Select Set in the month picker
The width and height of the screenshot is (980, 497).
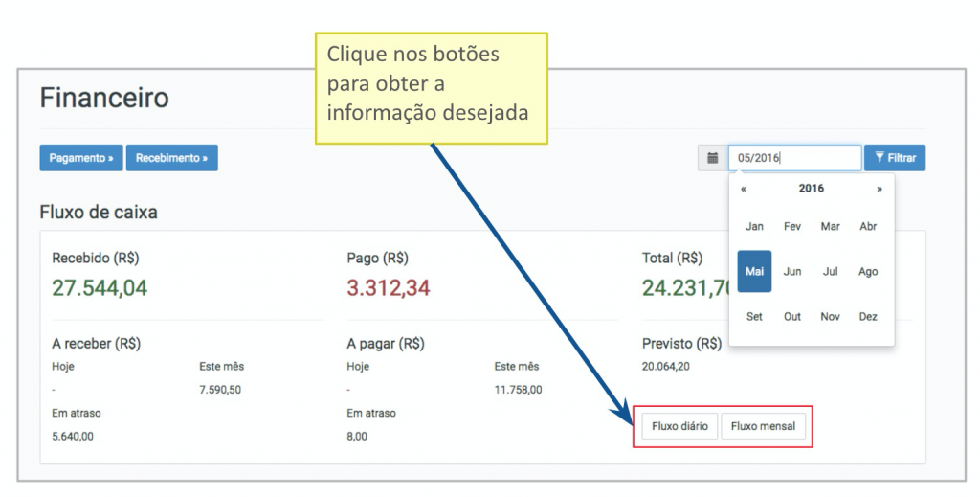[754, 316]
